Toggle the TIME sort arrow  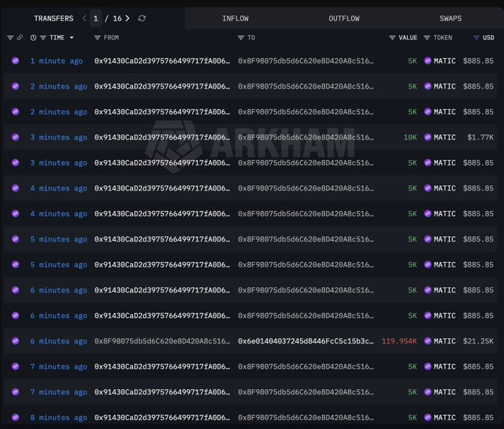(72, 38)
